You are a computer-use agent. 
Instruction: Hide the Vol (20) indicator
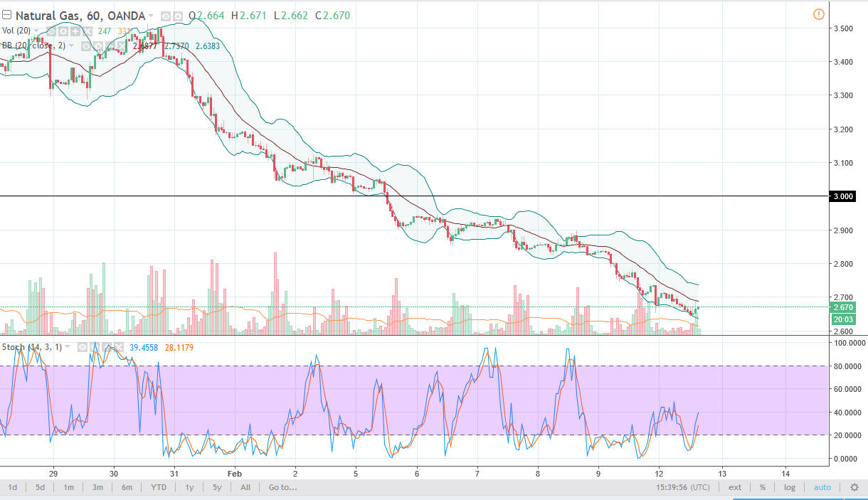click(x=51, y=31)
